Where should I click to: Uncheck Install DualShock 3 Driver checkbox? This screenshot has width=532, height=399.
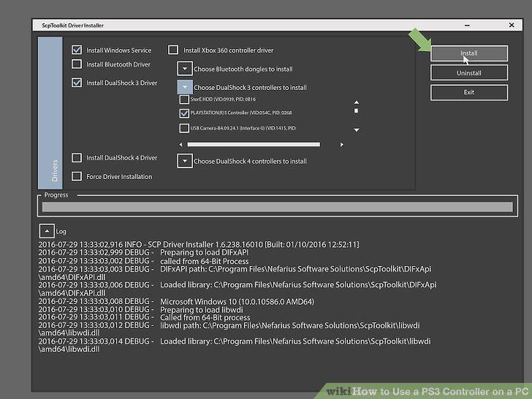tap(77, 83)
